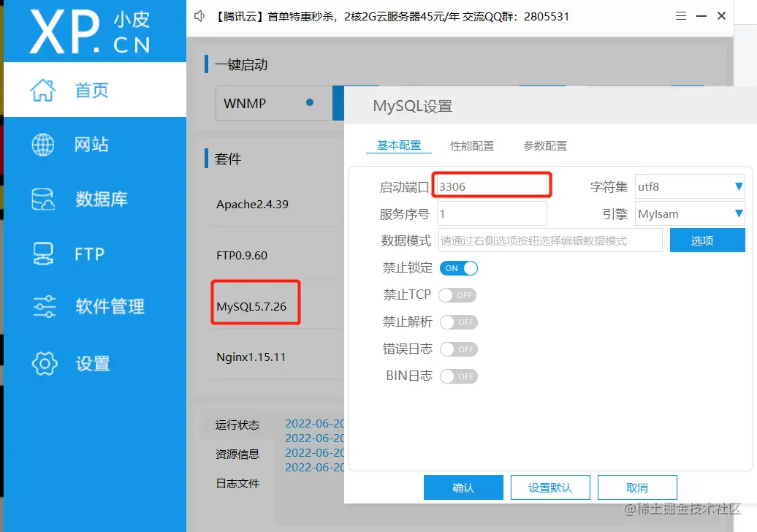Click the 确认 button
Image resolution: width=757 pixels, height=532 pixels.
[x=463, y=487]
